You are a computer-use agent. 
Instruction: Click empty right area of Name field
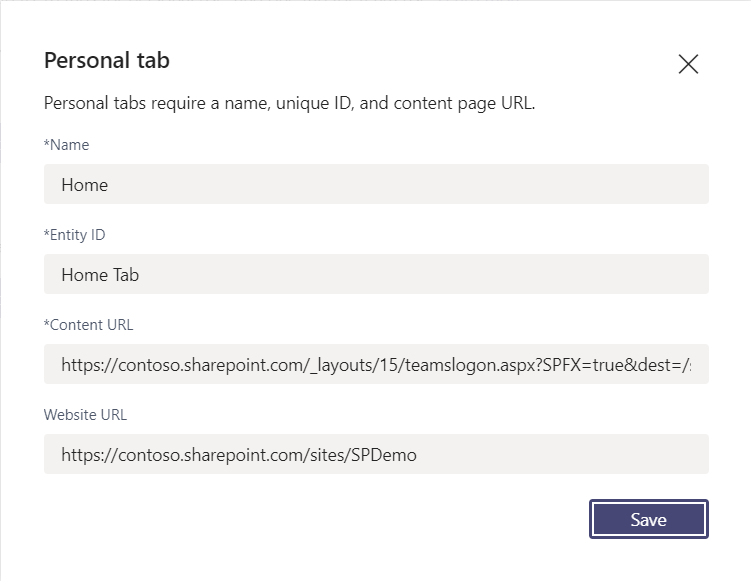[600, 184]
